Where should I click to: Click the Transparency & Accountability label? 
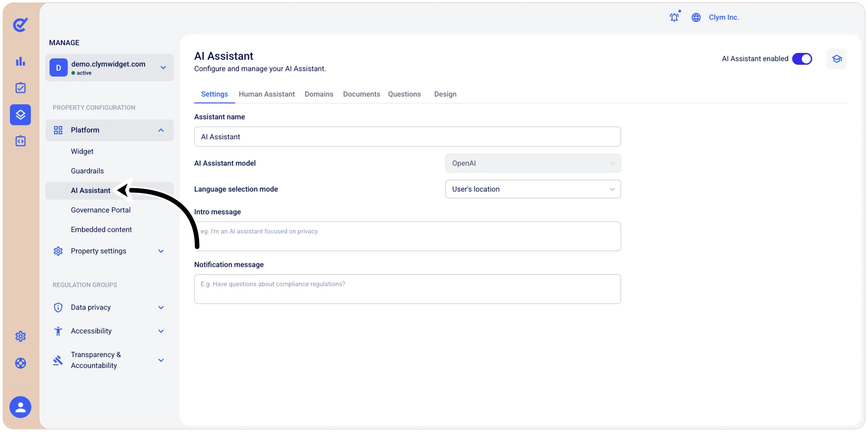coord(96,360)
